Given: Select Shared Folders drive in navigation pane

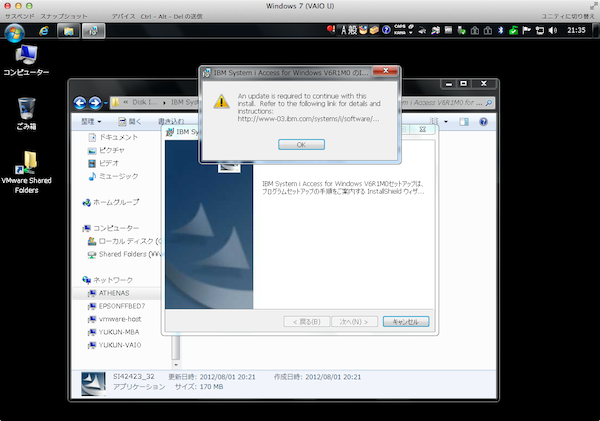Looking at the screenshot, I should pyautogui.click(x=125, y=254).
